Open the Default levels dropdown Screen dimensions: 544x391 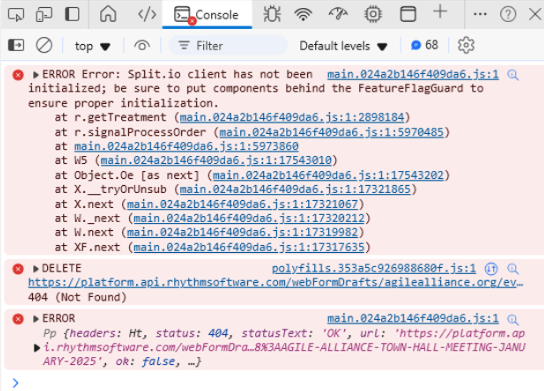tap(343, 46)
